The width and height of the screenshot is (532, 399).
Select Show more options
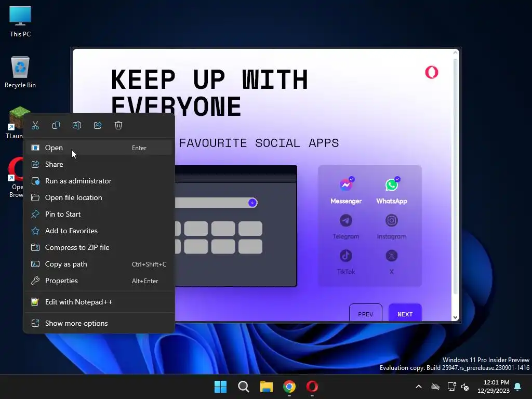click(99, 323)
